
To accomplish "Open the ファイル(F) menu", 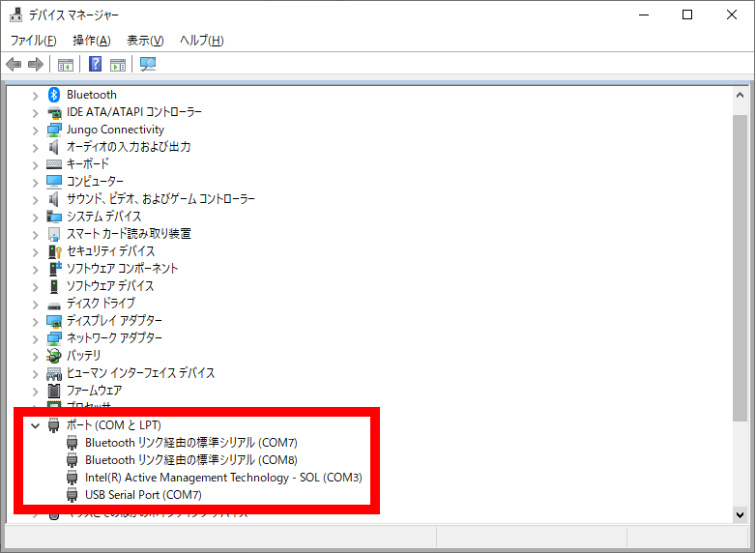I will [x=34, y=41].
